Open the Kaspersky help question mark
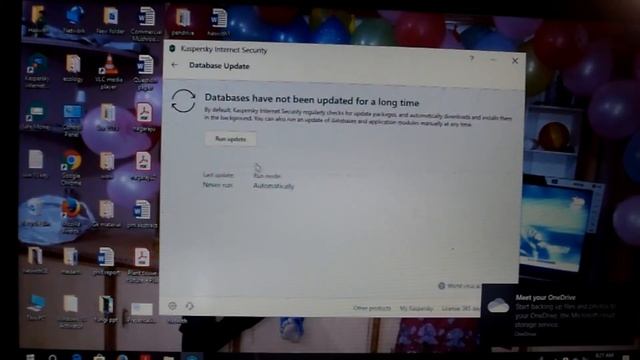Screen dimensions: 640x360 click(471, 58)
